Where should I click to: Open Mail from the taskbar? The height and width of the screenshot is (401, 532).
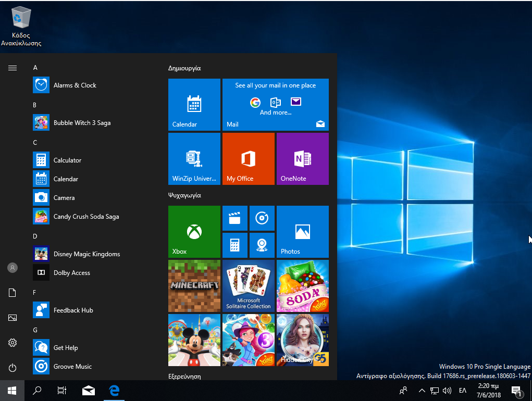[x=89, y=391]
